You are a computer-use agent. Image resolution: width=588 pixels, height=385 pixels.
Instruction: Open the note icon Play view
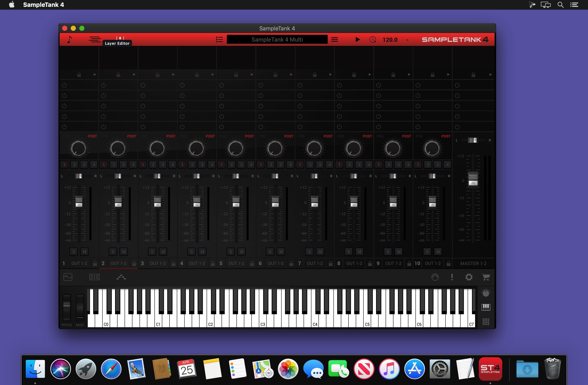coord(70,40)
